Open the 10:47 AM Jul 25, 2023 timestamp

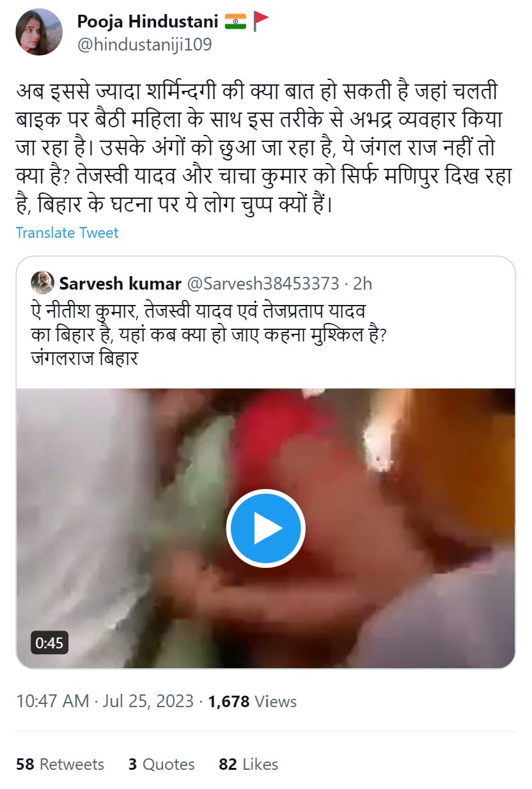point(105,701)
